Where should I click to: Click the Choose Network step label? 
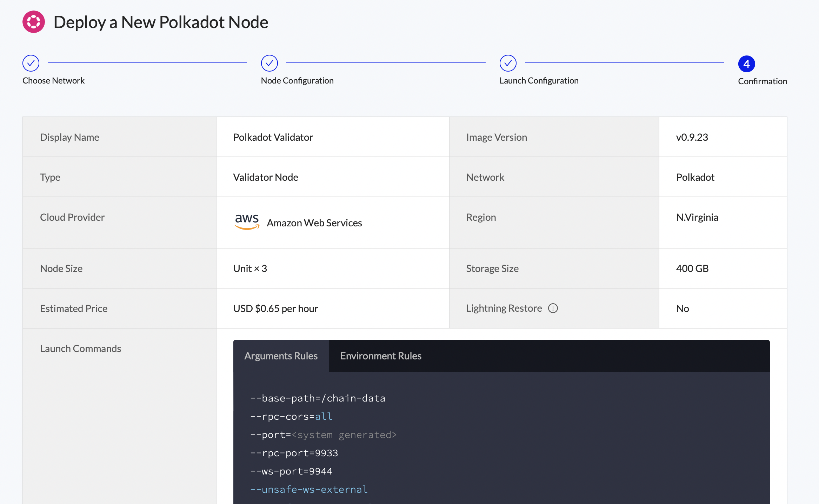pos(53,80)
